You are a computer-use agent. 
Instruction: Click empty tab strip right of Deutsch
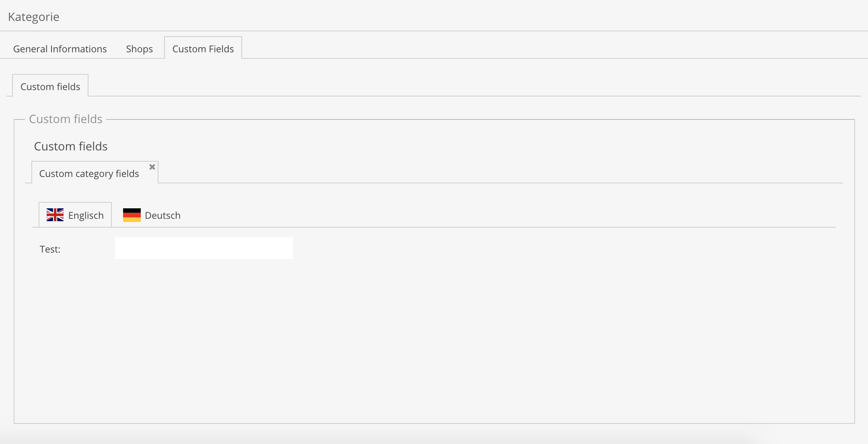click(x=483, y=215)
